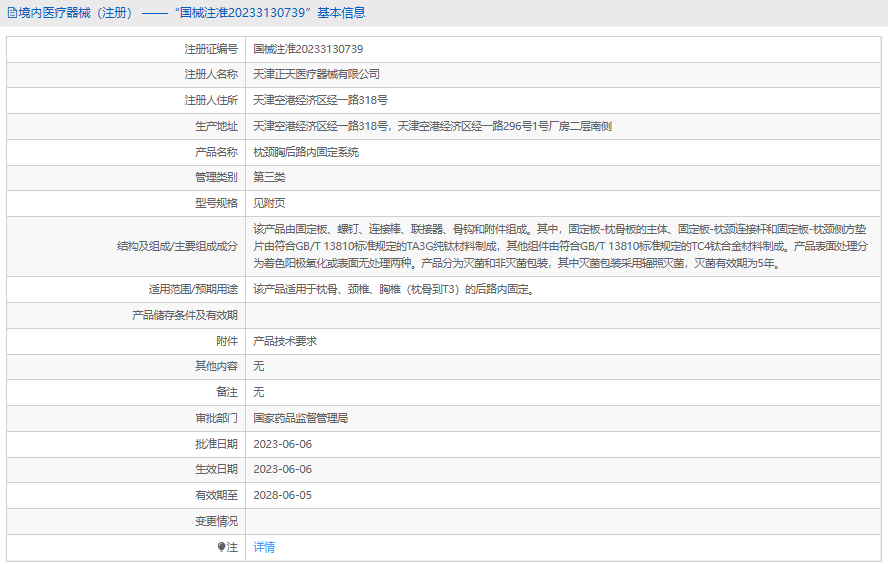Viewport: 888px width, 564px height.
Task: Click the 注册证编号 label cell
Action: pos(126,49)
